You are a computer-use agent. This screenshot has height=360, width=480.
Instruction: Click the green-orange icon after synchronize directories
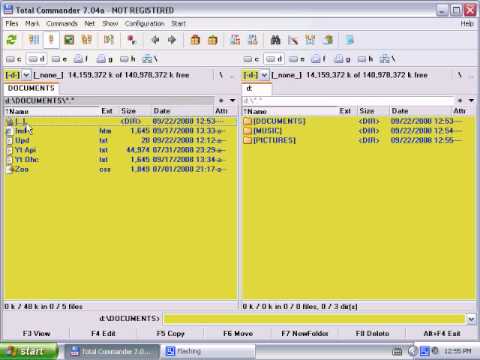coord(328,40)
